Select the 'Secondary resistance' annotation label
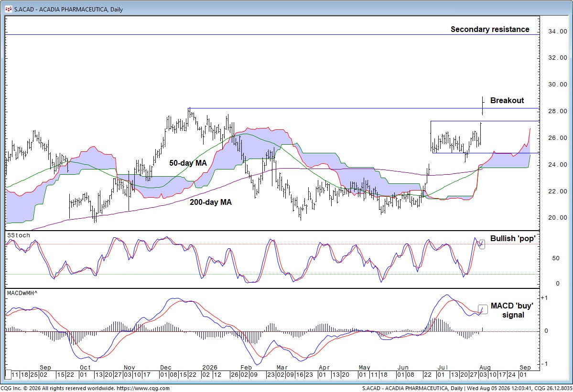573x392 pixels. tap(490, 29)
